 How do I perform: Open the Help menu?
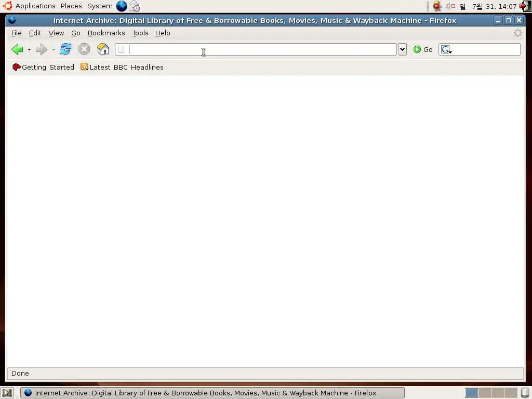click(x=163, y=33)
